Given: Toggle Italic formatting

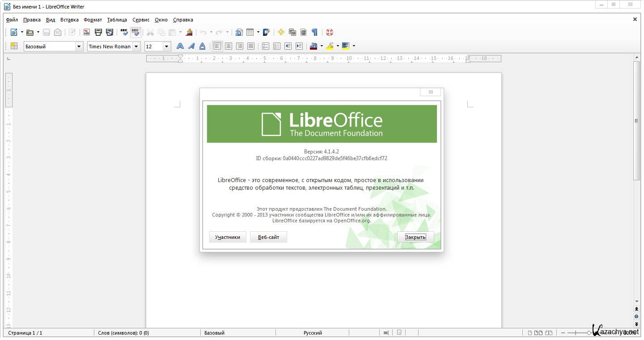Looking at the screenshot, I should (191, 46).
